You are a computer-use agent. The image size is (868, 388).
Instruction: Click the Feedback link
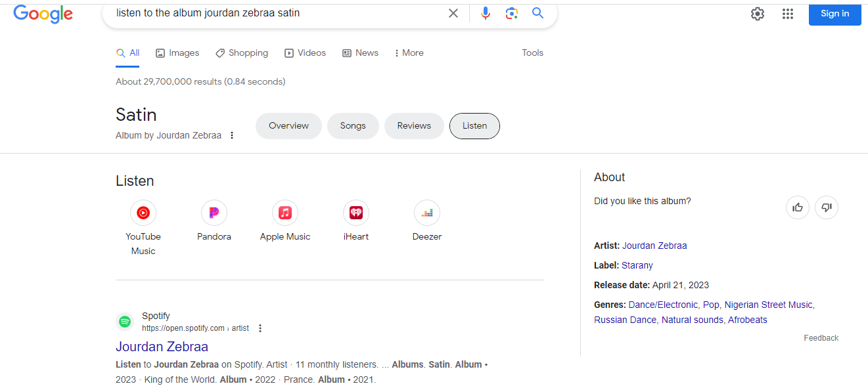(x=821, y=338)
